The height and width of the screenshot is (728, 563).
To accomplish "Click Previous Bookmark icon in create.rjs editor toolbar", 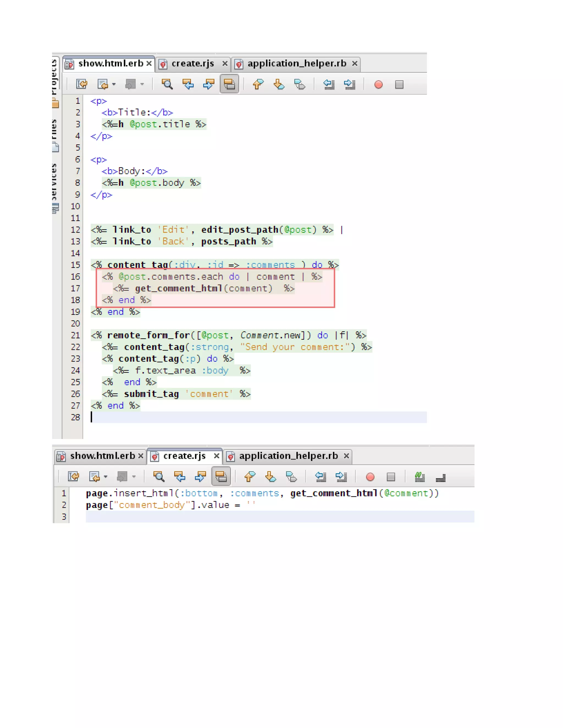I will point(250,477).
